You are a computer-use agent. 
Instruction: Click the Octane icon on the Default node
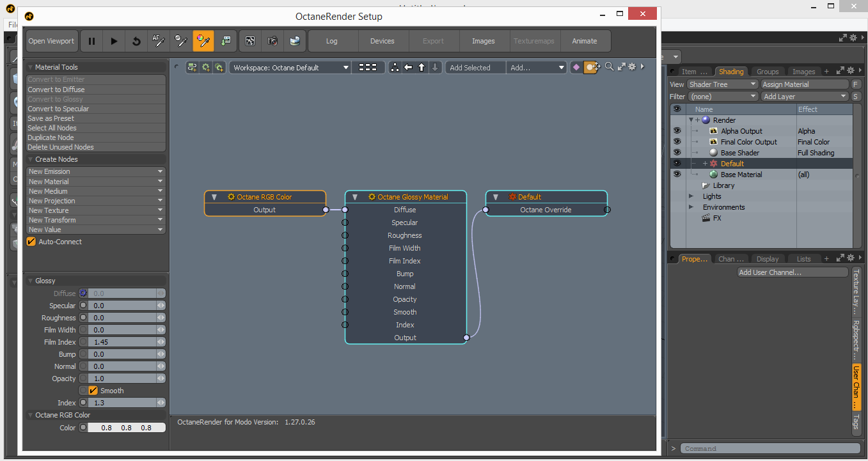[x=512, y=197]
